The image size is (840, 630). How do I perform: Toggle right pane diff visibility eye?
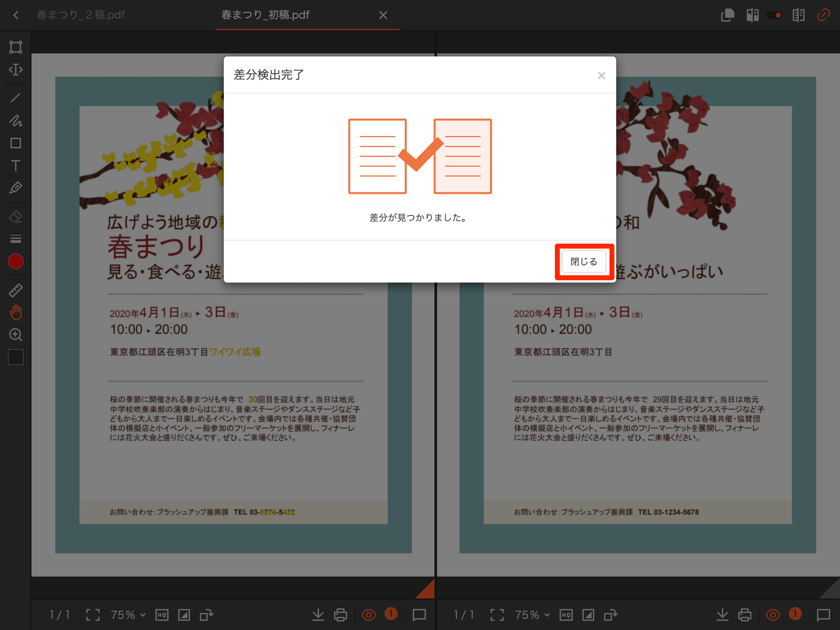click(x=773, y=615)
